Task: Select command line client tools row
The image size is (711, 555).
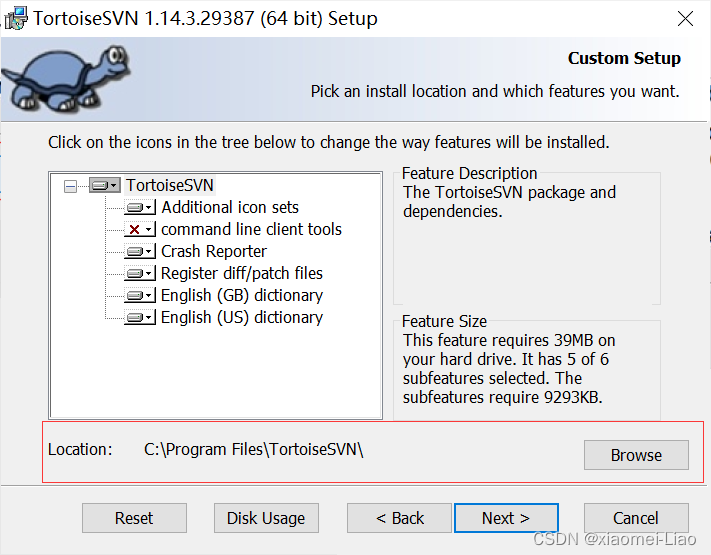Action: click(x=251, y=229)
